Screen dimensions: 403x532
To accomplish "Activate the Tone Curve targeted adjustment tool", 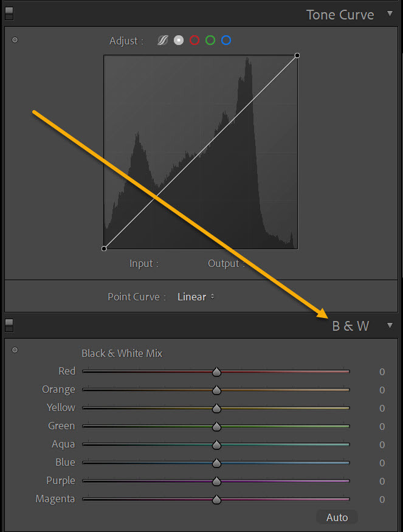I will point(13,40).
